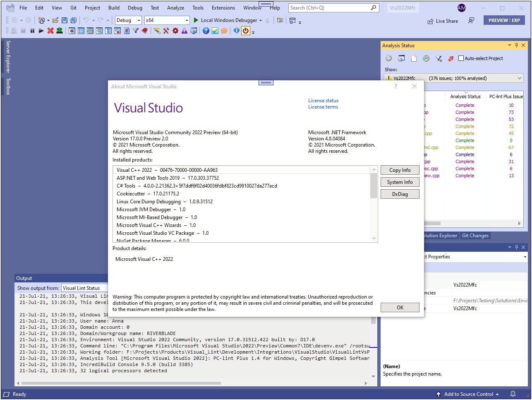The image size is (532, 400).
Task: Click the New Project icon
Action: pyautogui.click(x=41, y=20)
